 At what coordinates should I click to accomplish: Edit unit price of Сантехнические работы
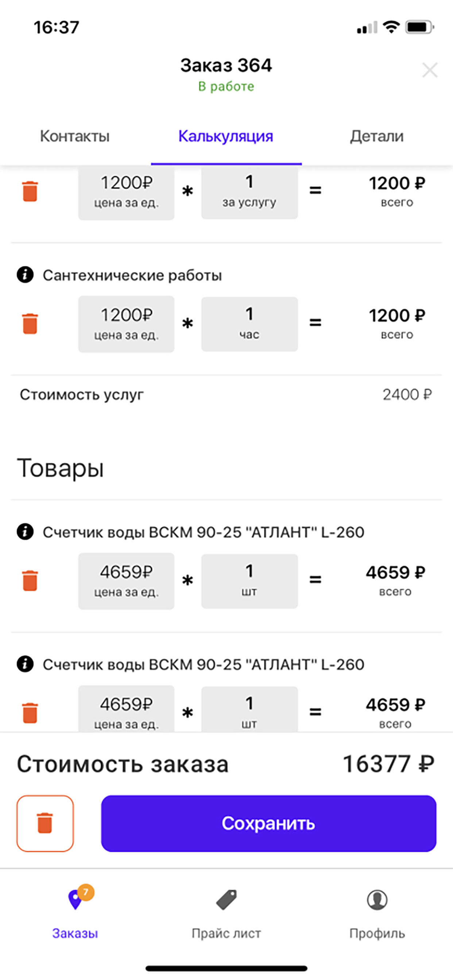coord(127,324)
